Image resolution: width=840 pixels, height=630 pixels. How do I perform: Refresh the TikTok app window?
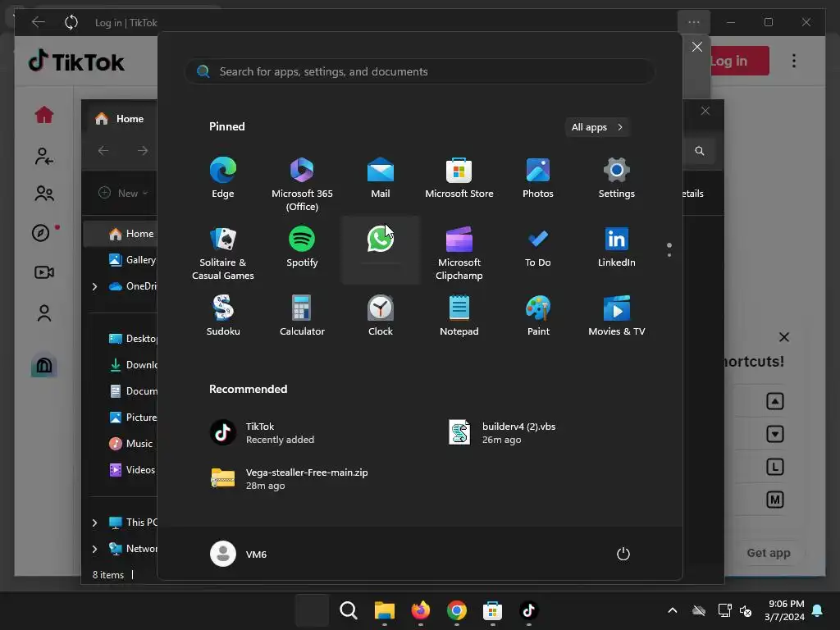(x=71, y=22)
